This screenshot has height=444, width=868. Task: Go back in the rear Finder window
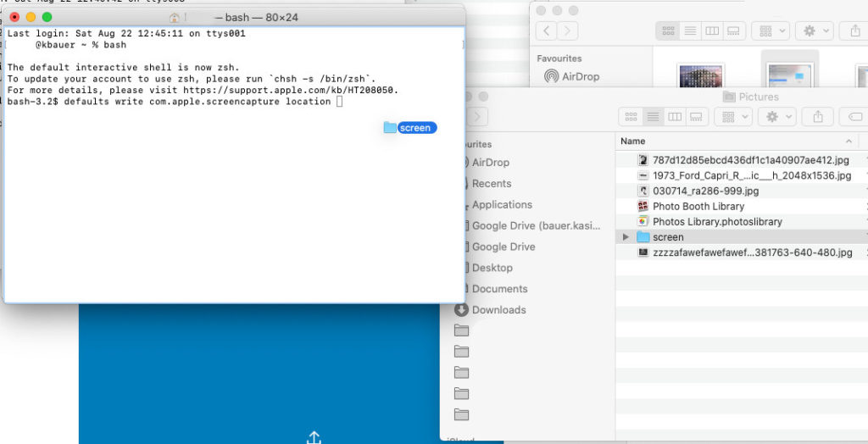[x=547, y=31]
